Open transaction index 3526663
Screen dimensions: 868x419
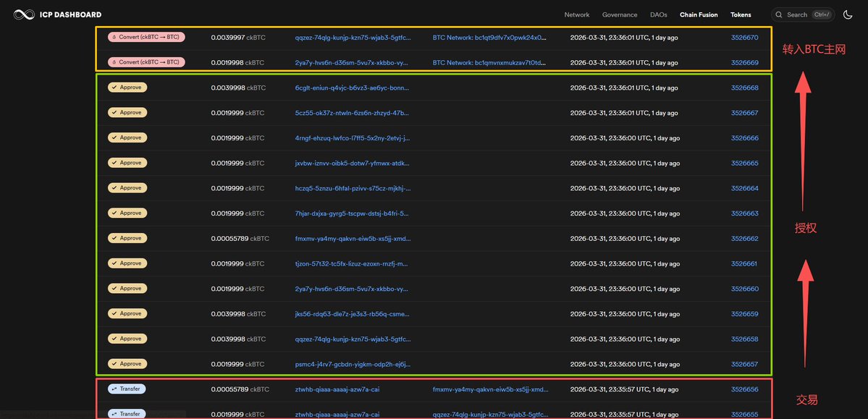(744, 213)
